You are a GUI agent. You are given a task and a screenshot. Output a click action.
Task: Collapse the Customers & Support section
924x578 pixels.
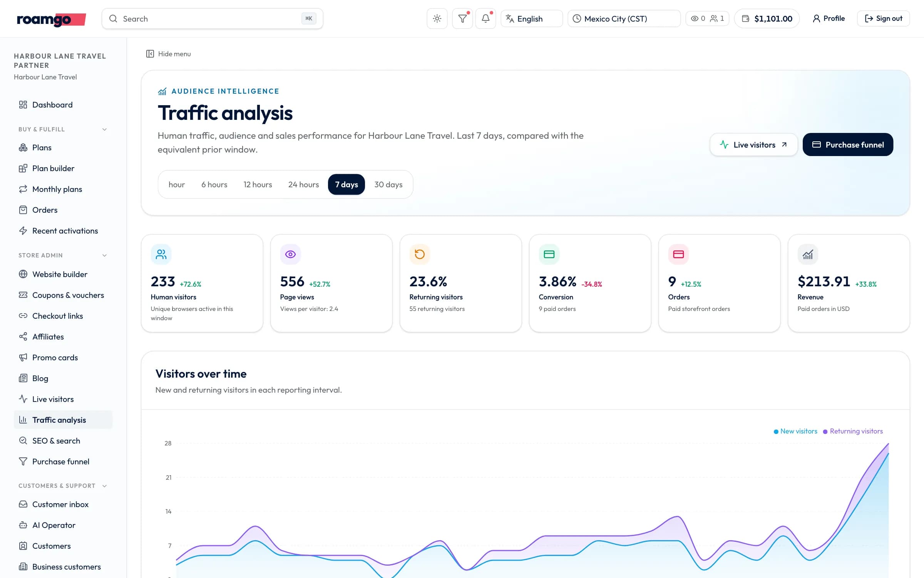63,486
